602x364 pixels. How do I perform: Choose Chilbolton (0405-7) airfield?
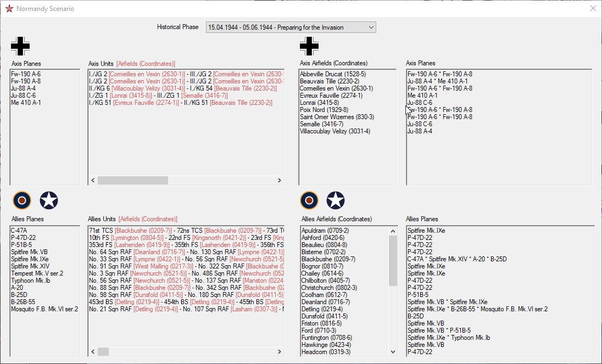pos(345,281)
